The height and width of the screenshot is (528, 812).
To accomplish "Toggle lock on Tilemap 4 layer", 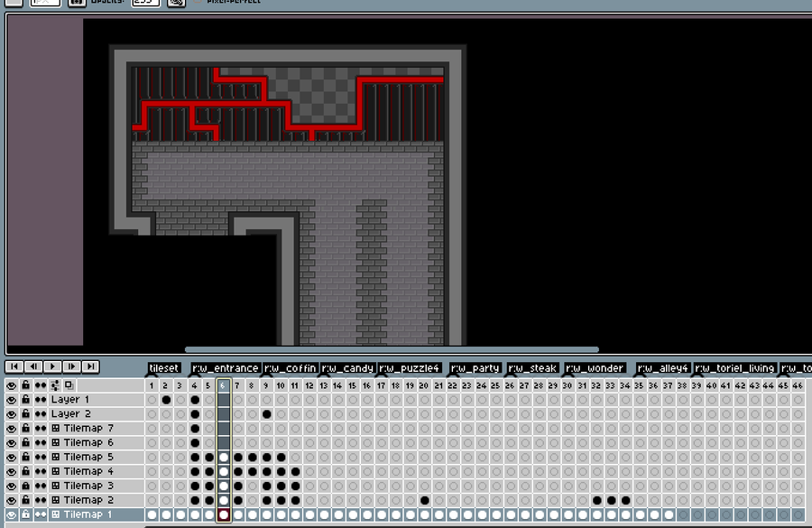I will 25,471.
